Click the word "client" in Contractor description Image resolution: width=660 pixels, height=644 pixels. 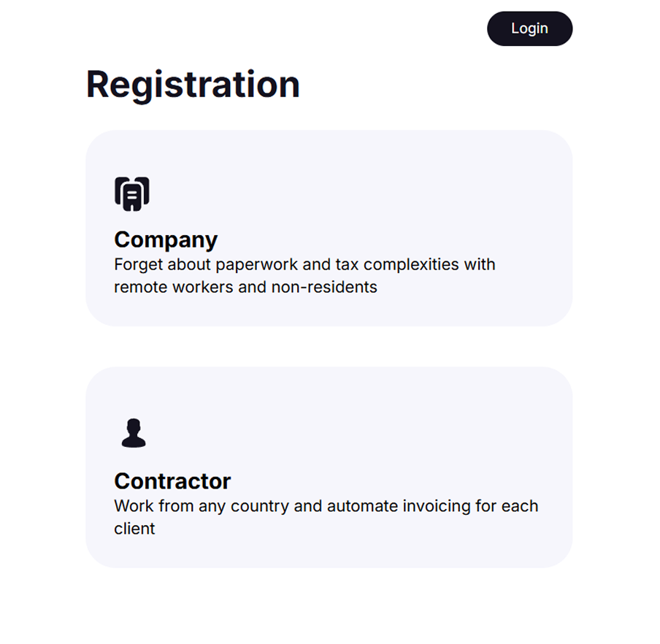tap(134, 529)
